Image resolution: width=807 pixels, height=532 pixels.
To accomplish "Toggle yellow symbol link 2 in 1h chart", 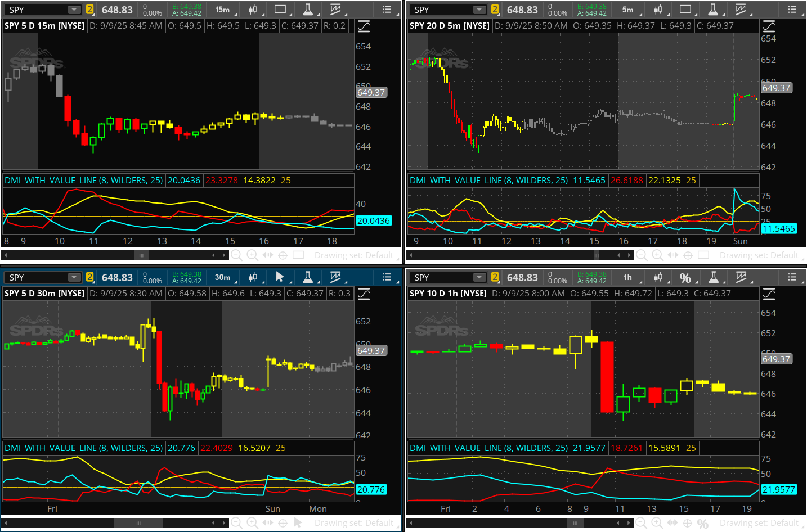I will [495, 277].
